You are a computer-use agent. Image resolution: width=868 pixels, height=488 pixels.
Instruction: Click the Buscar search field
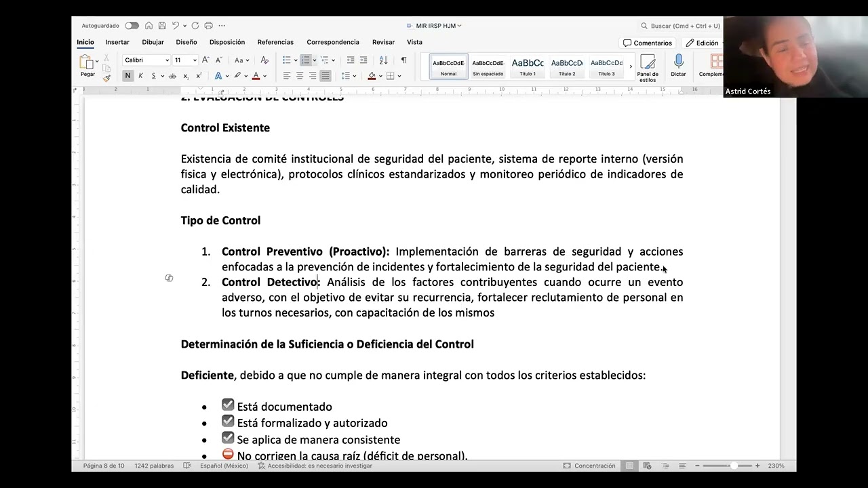click(681, 26)
